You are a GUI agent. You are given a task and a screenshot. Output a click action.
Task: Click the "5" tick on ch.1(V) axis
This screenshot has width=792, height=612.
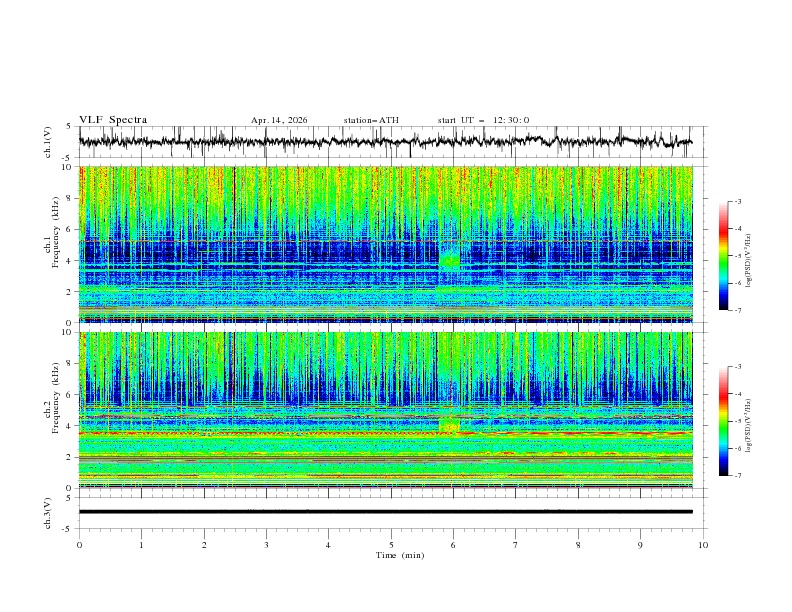click(70, 126)
